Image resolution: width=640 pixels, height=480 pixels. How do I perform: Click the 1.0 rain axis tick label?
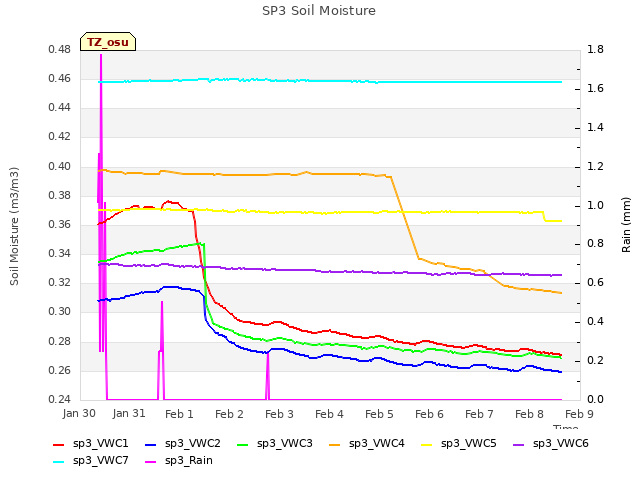[595, 205]
